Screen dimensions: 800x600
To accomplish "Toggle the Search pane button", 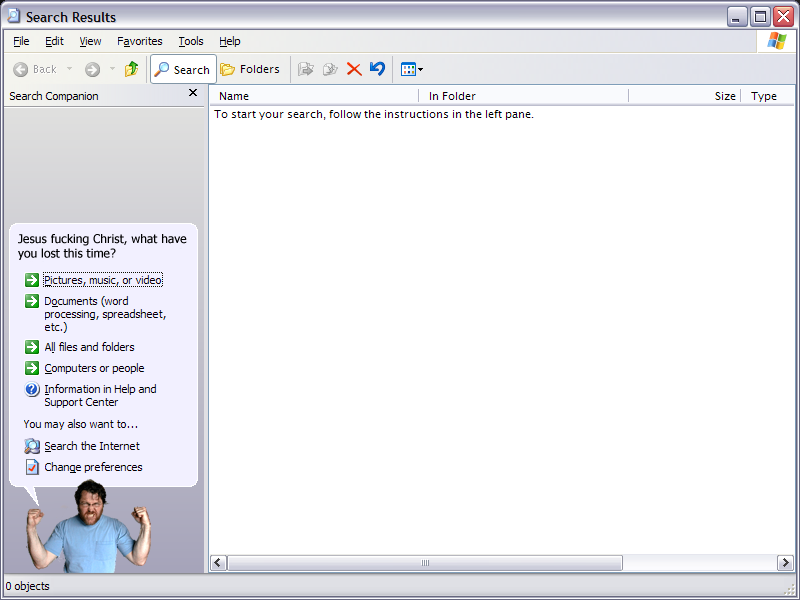I will [182, 69].
